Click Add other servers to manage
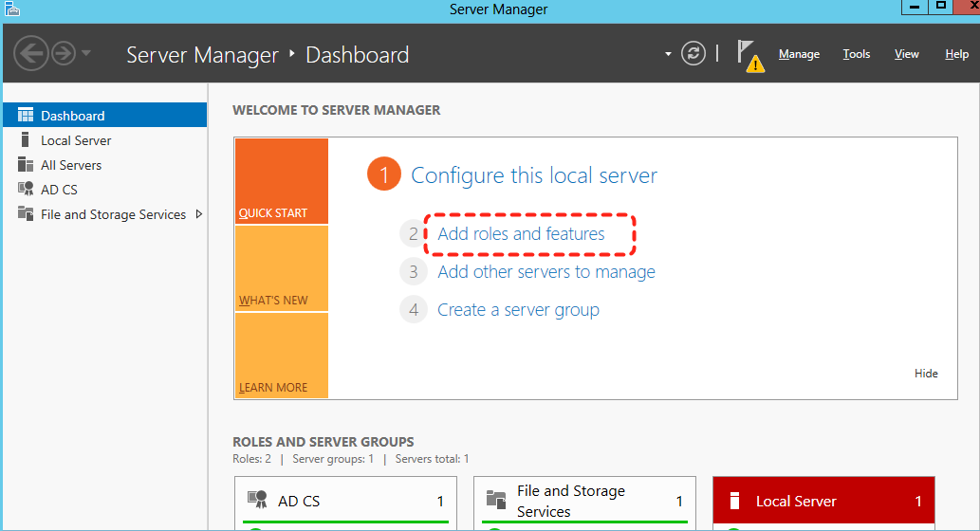Image resolution: width=980 pixels, height=531 pixels. tap(545, 272)
